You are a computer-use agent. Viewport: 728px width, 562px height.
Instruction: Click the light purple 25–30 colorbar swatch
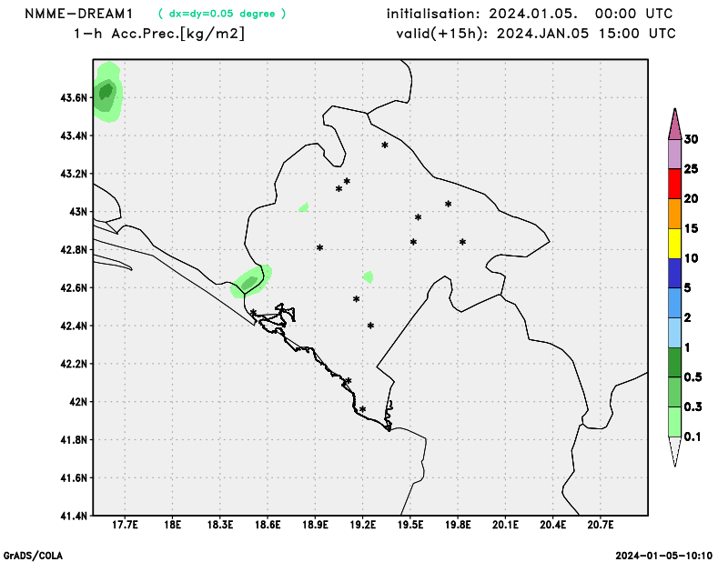(x=674, y=154)
